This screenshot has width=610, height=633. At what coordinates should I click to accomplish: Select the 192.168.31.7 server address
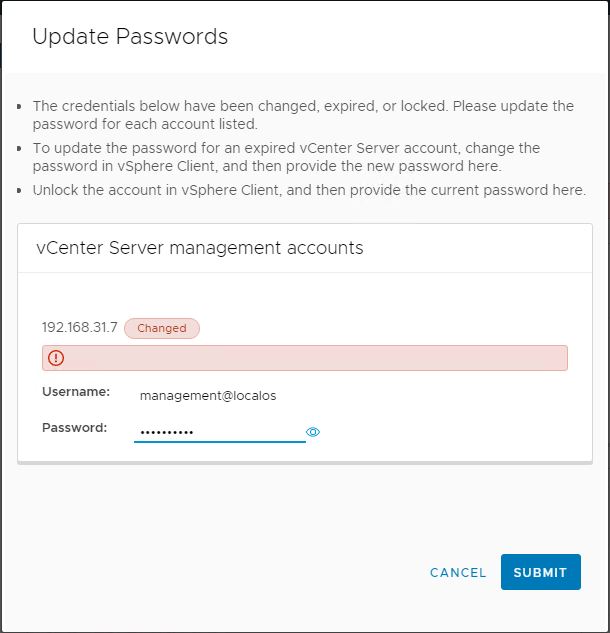tap(80, 327)
